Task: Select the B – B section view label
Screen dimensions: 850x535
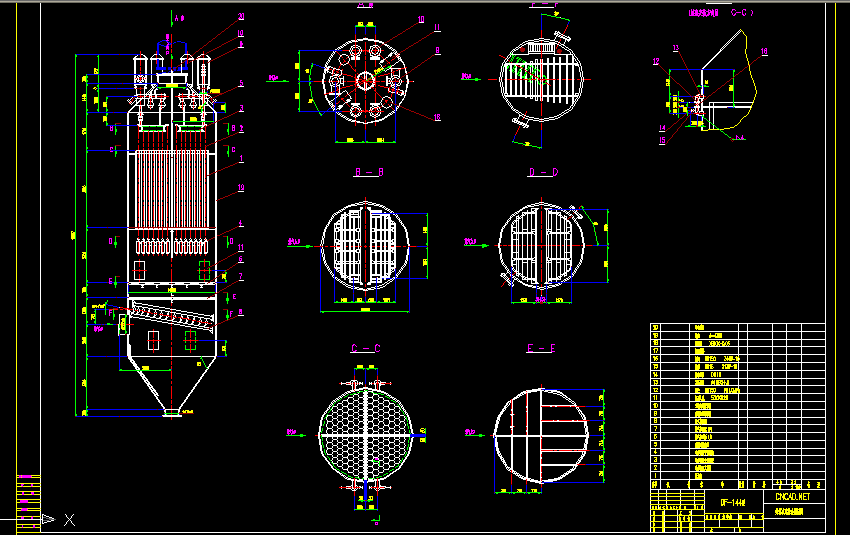Action: click(369, 172)
